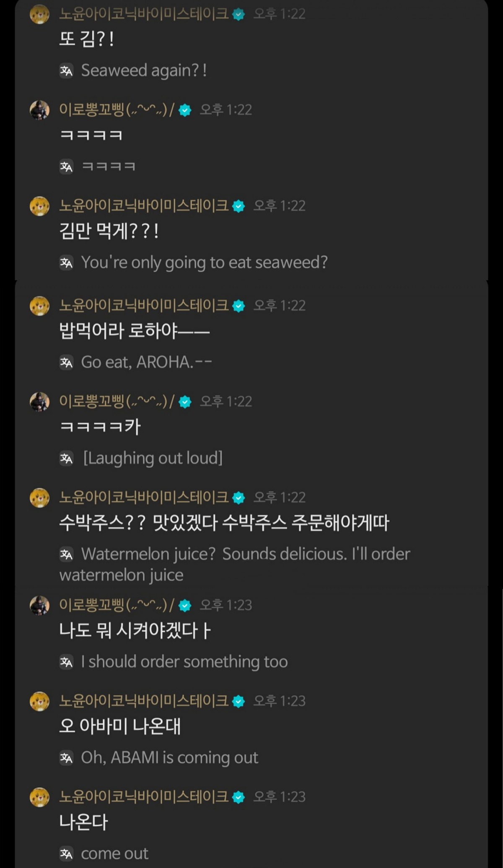Open tiger avatar of the "나온다" message
Screen dimensions: 503x868
(40, 797)
